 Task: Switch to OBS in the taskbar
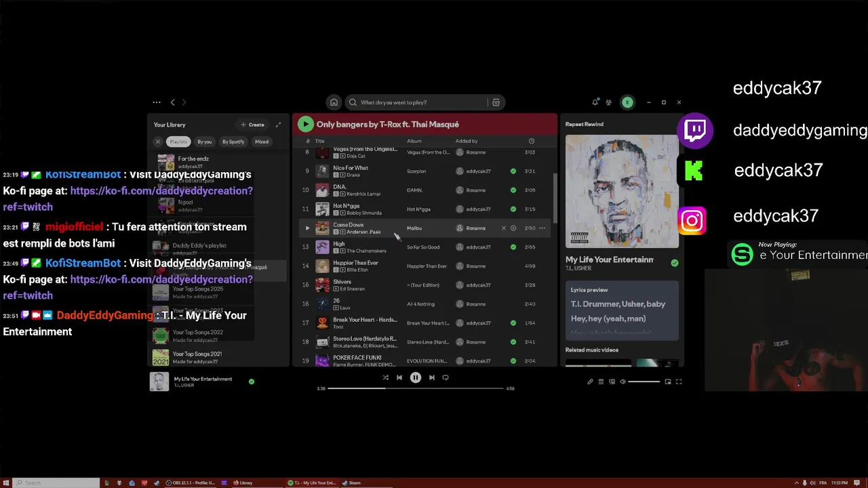(189, 483)
